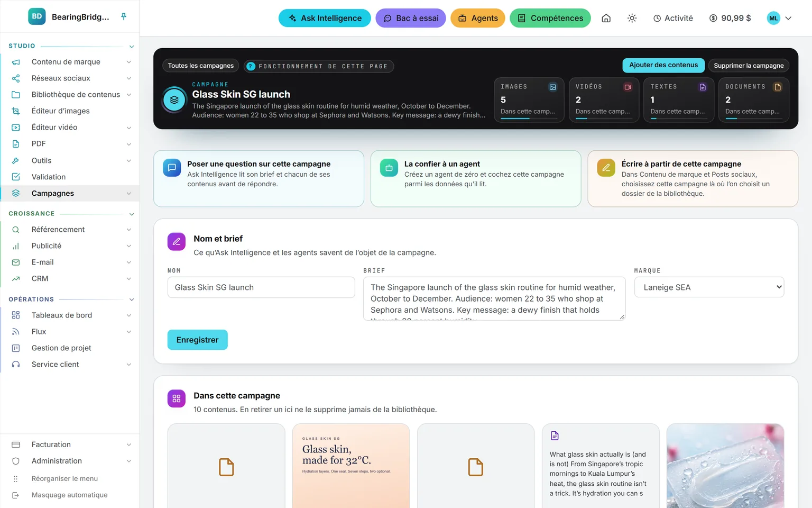Open the Activité log
812x508 pixels.
[673, 18]
